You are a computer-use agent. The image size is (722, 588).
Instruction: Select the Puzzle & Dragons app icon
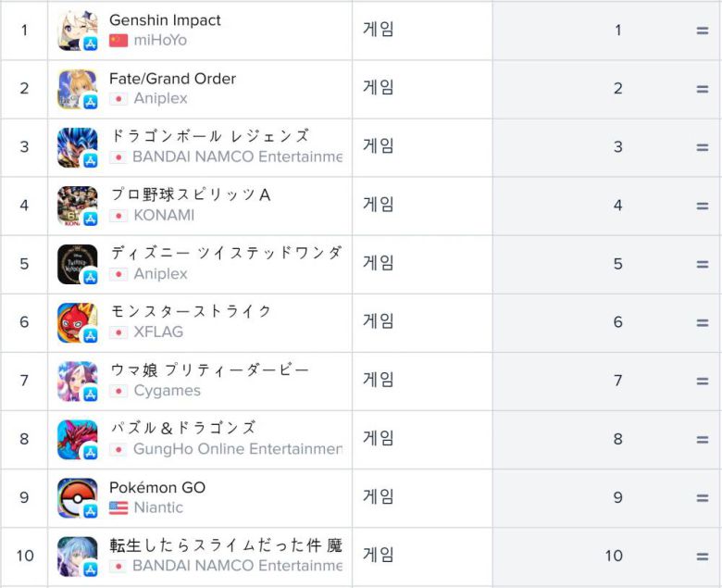pos(77,439)
